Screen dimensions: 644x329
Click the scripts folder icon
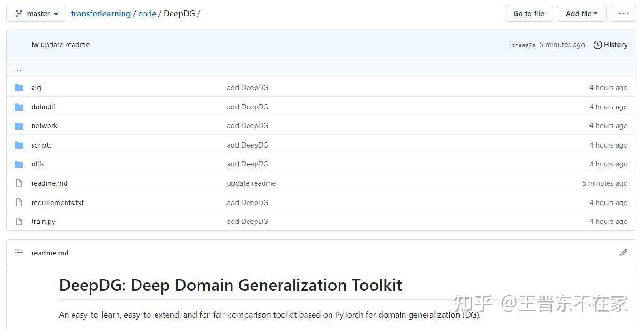(19, 145)
